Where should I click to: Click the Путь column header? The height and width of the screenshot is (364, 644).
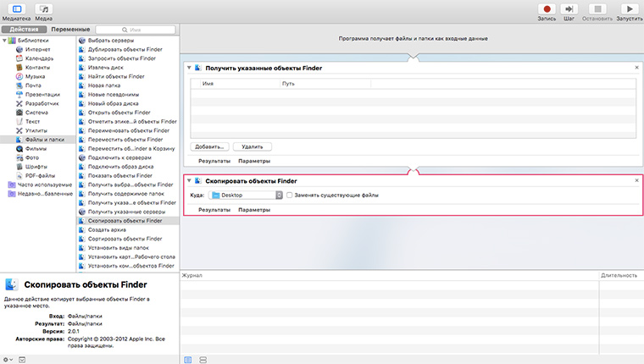click(x=325, y=84)
